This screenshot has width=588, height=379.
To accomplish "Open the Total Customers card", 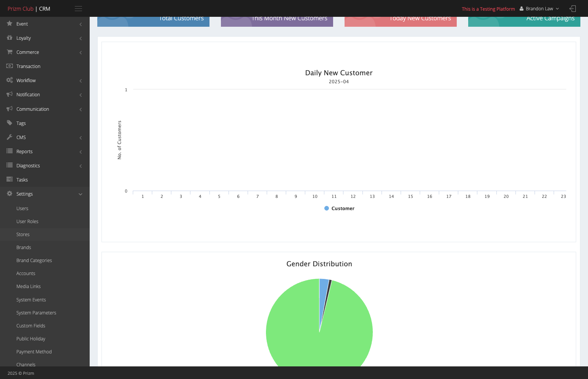I will pyautogui.click(x=153, y=22).
